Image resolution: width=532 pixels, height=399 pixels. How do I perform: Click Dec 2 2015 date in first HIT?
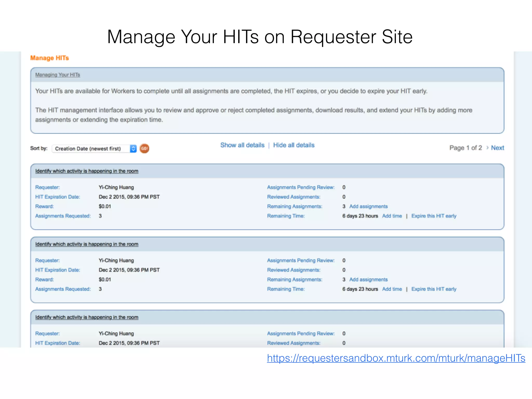pyautogui.click(x=129, y=197)
